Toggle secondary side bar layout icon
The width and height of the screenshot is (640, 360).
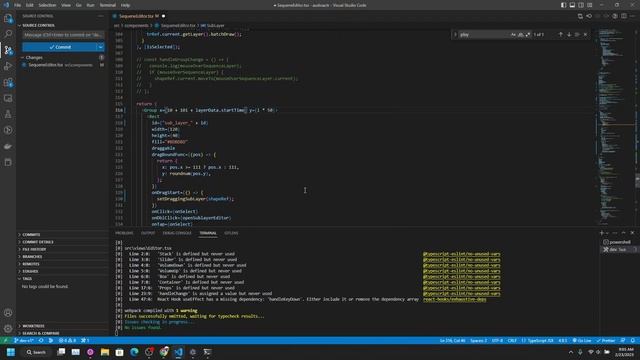581,5
